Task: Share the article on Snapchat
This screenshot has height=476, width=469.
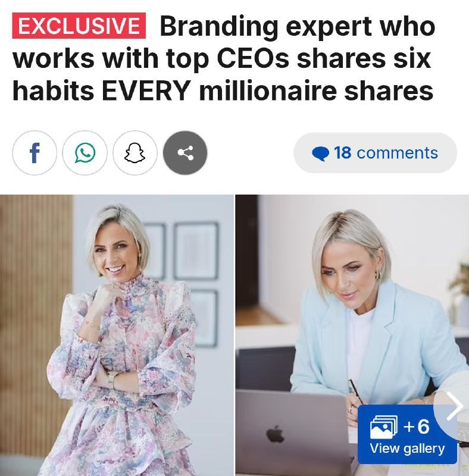Action: (135, 153)
